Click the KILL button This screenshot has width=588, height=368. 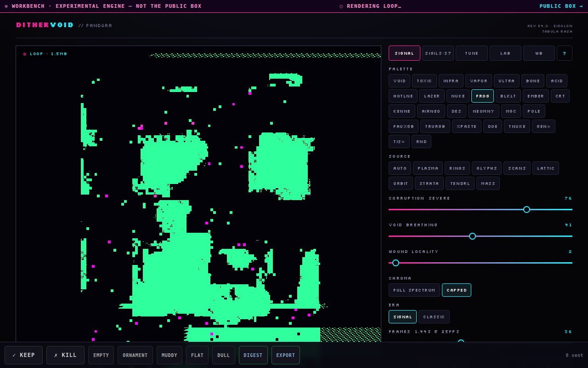click(65, 355)
